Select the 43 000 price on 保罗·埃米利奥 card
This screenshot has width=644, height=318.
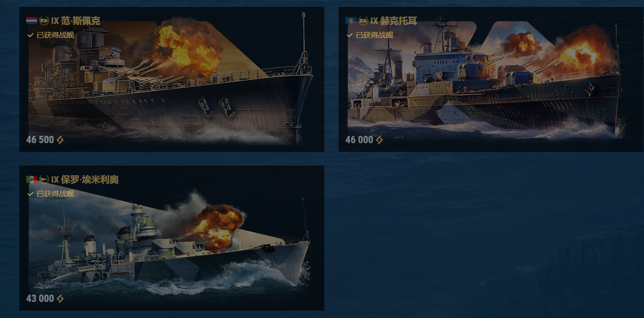pos(40,299)
